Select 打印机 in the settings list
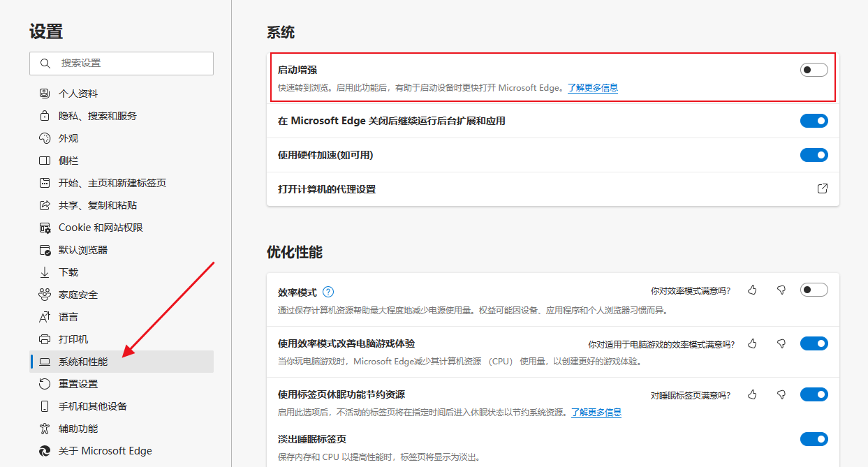 [x=122, y=339]
